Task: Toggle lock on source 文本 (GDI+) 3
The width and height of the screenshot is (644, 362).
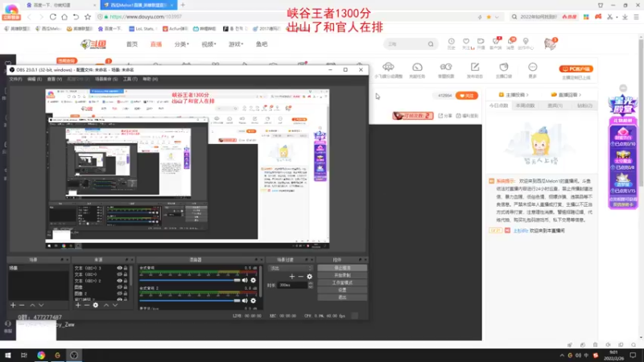Action: coord(126,268)
